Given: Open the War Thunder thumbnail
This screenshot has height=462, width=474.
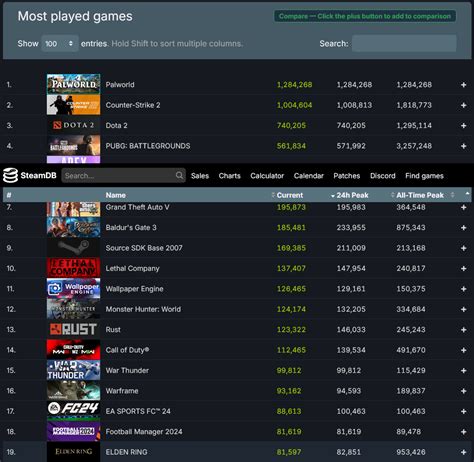Looking at the screenshot, I should point(73,370).
